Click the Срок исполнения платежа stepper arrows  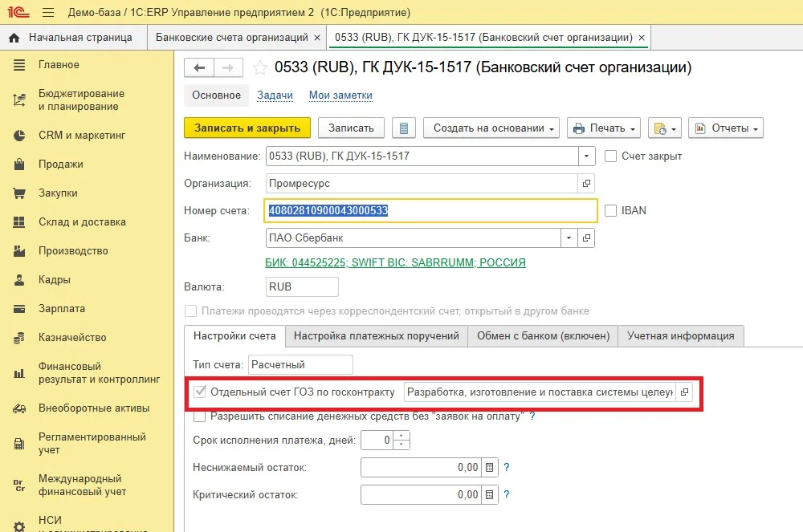pyautogui.click(x=401, y=441)
